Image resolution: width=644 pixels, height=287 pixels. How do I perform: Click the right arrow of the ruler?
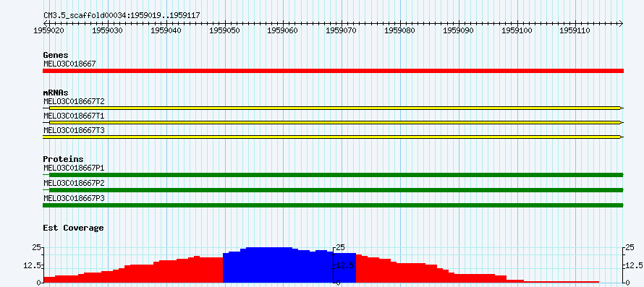621,23
